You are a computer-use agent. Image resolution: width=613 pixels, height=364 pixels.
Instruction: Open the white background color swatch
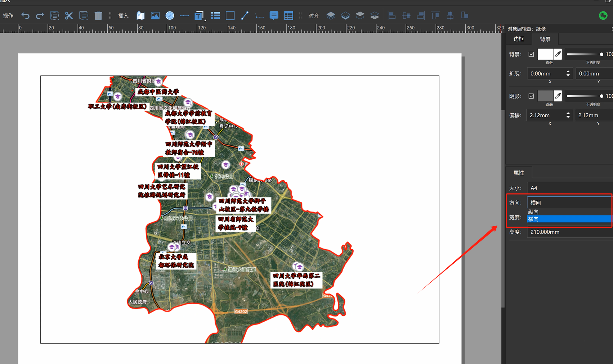tap(545, 54)
